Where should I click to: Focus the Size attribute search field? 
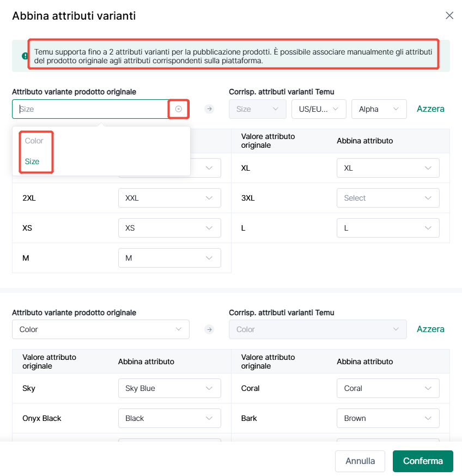point(91,109)
